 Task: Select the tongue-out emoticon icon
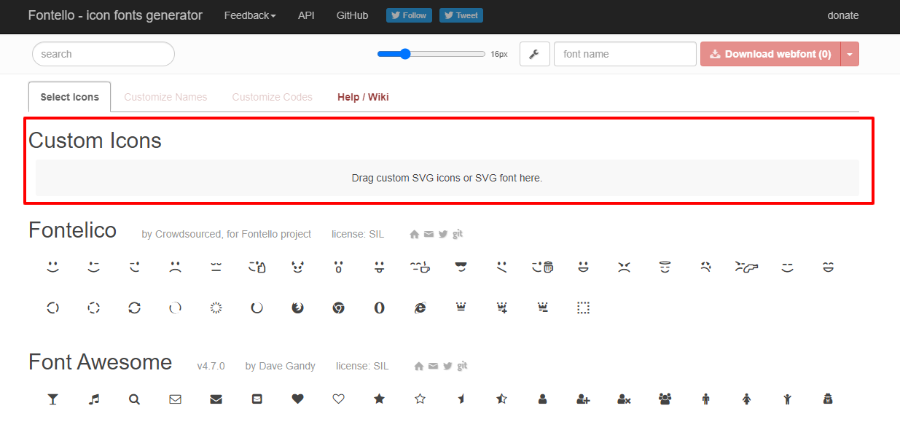pos(379,266)
